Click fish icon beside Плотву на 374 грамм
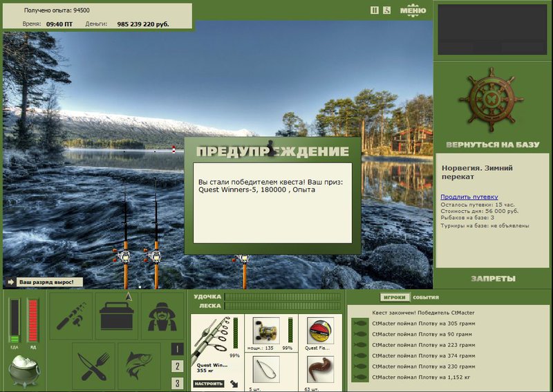The height and width of the screenshot is (392, 553). [359, 355]
